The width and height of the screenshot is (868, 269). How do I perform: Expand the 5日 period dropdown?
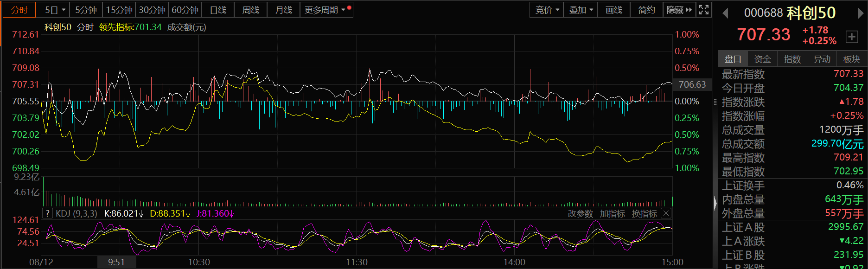pyautogui.click(x=56, y=10)
